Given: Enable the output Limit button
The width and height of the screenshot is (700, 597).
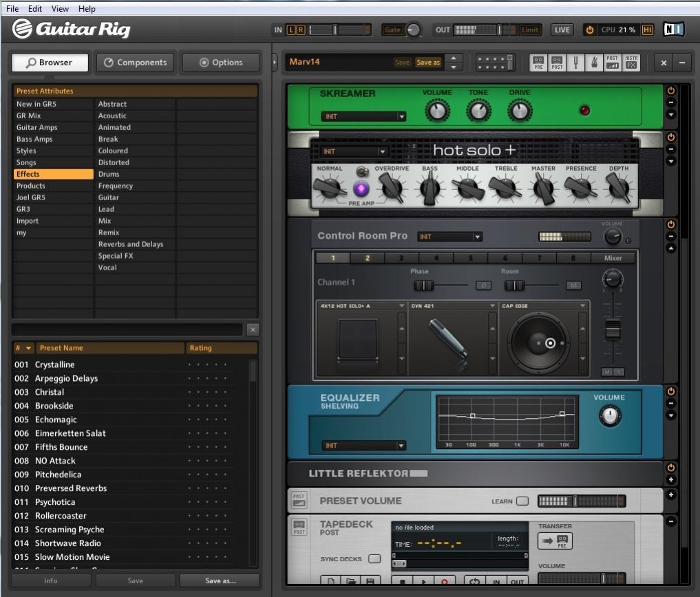Looking at the screenshot, I should pos(530,30).
